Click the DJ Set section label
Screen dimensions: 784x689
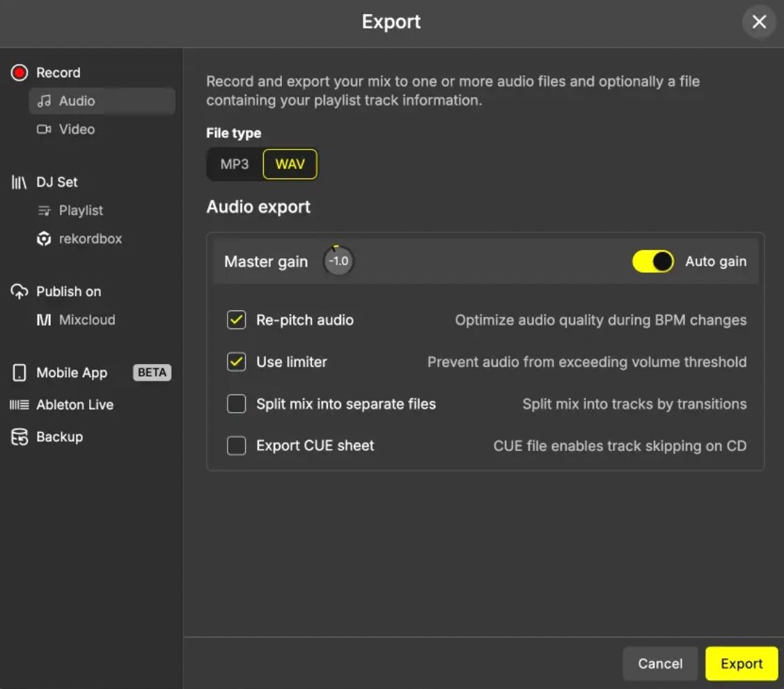(x=57, y=182)
